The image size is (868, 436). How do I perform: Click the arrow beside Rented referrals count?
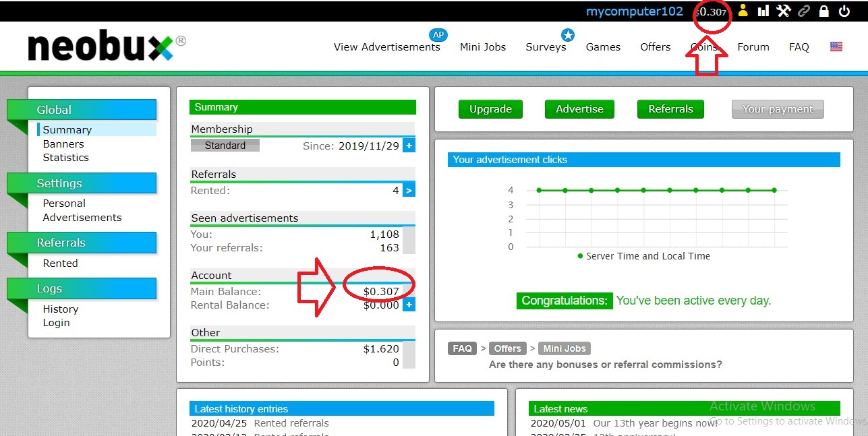pyautogui.click(x=409, y=191)
